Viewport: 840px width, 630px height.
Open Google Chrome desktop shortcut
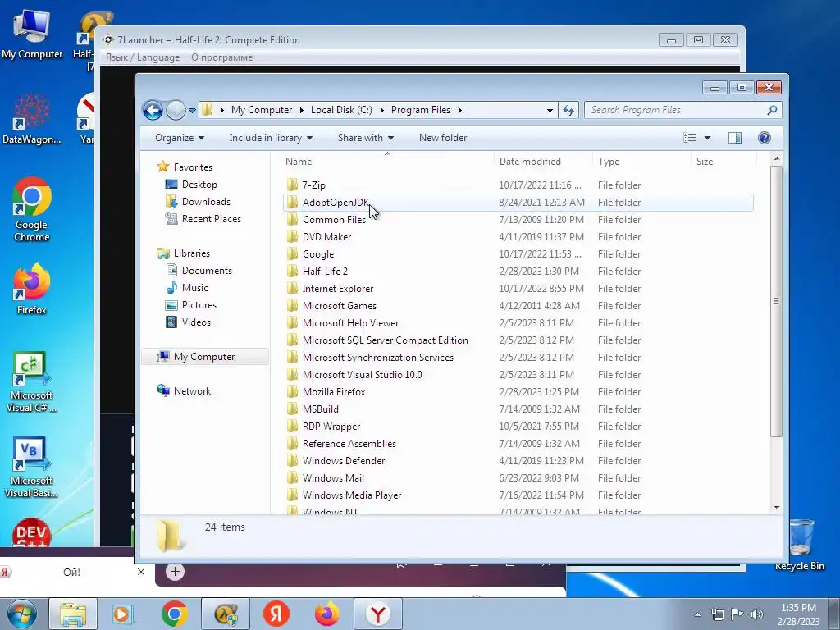[x=32, y=210]
